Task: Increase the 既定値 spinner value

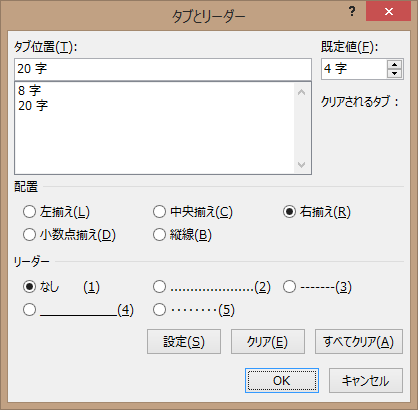Action: click(395, 64)
